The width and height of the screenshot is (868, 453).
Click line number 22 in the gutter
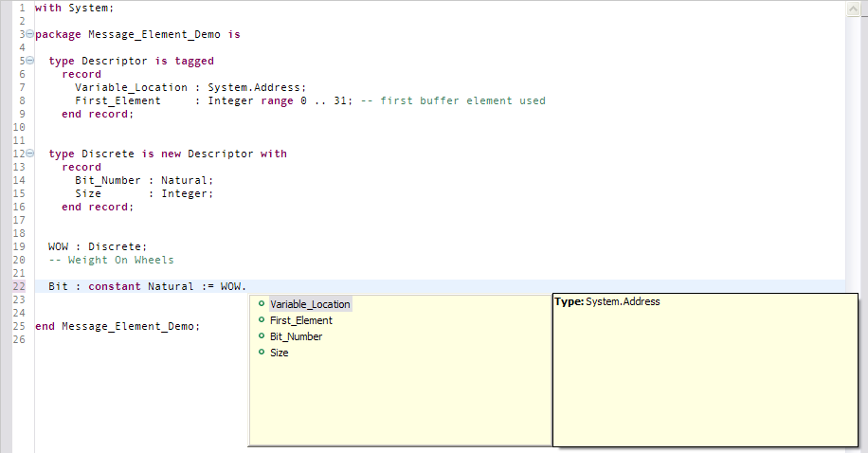[19, 286]
